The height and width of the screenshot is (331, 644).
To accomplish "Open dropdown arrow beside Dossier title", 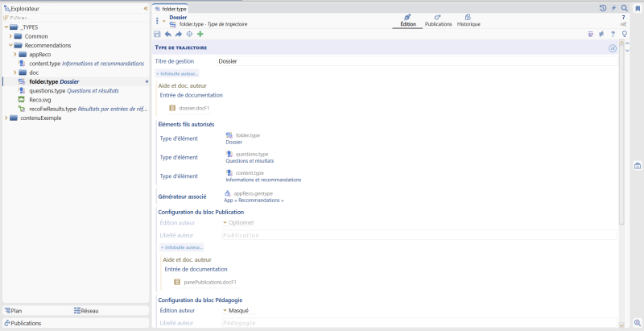I will pyautogui.click(x=164, y=21).
